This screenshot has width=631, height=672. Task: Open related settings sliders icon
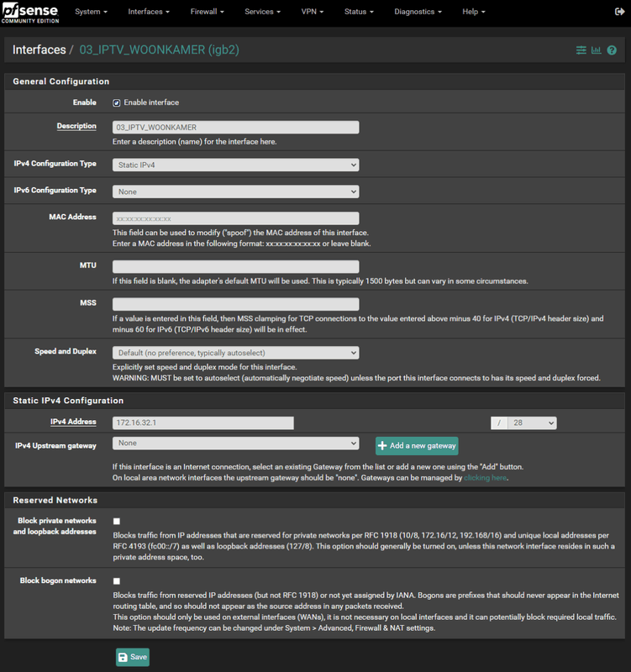point(581,50)
